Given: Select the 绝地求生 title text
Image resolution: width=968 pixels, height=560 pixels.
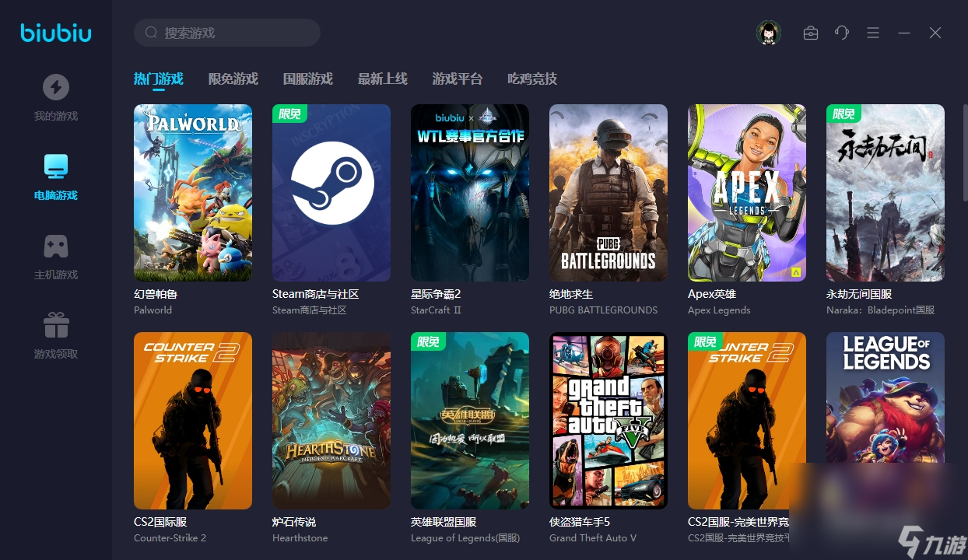Looking at the screenshot, I should pos(571,294).
